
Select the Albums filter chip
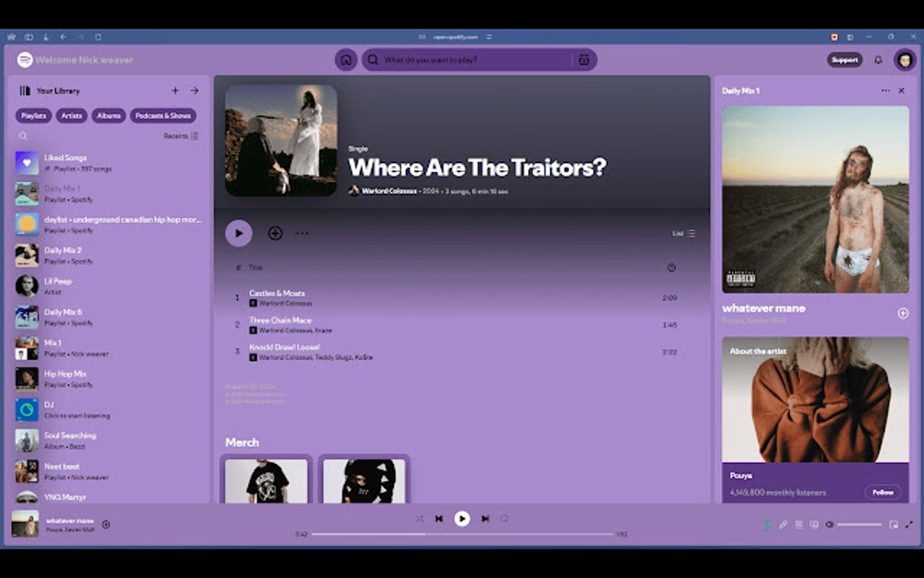tap(109, 116)
